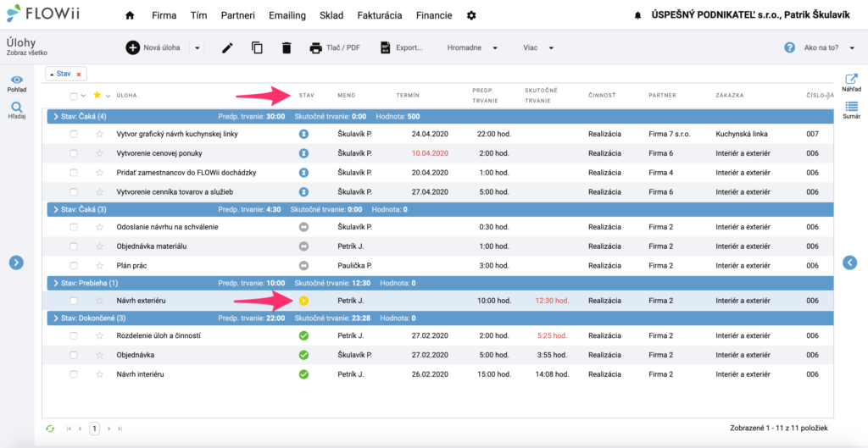Go to last page arrow in pager
Screen dimensions: 868x448
tap(120, 428)
